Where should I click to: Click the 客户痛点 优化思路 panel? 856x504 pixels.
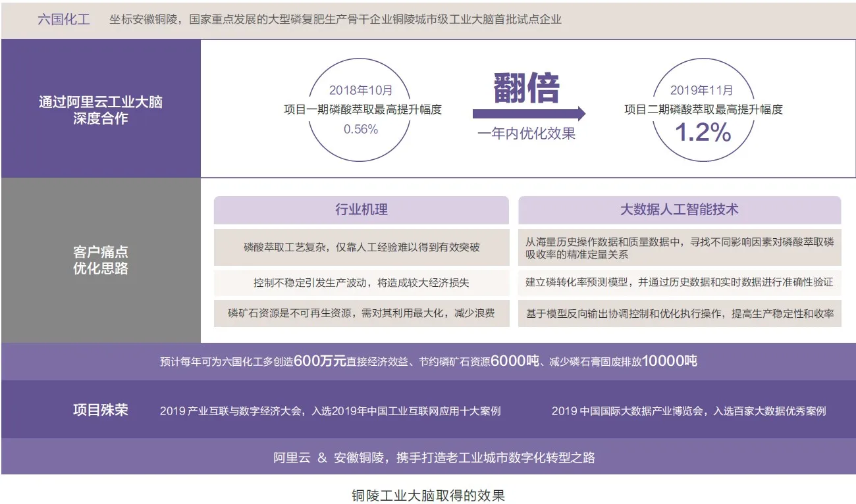101,260
